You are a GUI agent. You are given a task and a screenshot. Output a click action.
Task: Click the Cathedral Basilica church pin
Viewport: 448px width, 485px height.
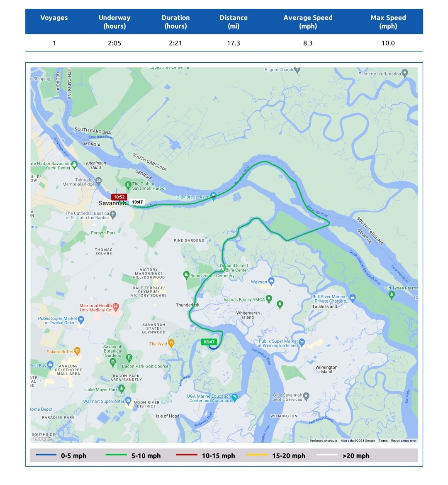[113, 214]
